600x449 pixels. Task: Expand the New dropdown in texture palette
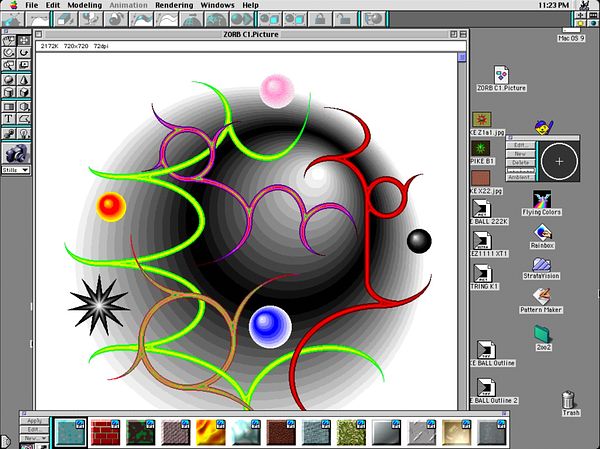pyautogui.click(x=33, y=438)
